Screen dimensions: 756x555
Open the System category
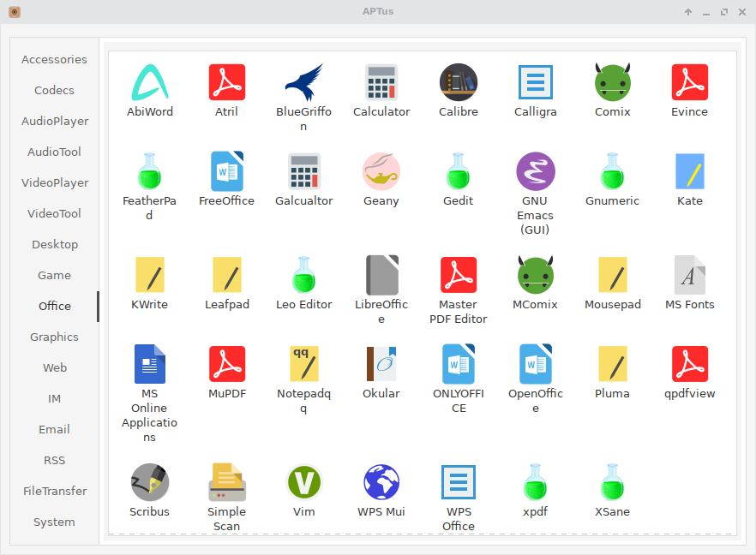point(55,522)
